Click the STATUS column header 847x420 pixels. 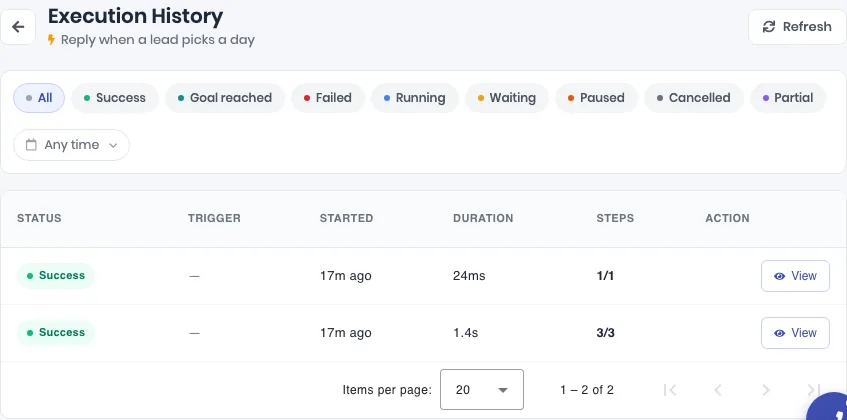[x=39, y=218]
